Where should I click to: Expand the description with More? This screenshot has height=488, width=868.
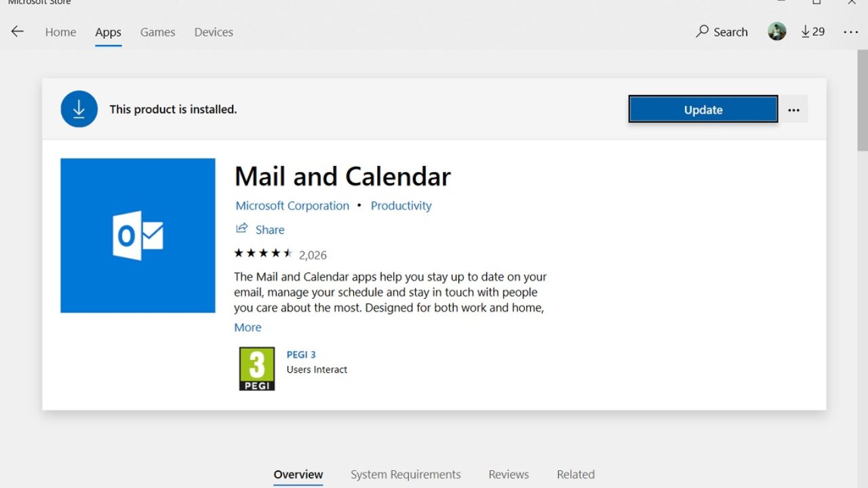pos(248,327)
